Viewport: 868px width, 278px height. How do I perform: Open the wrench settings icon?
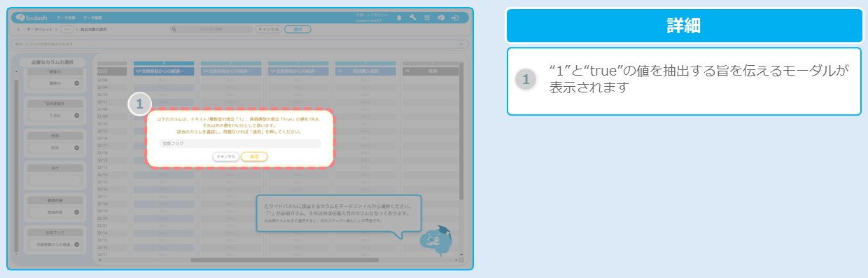pos(413,18)
